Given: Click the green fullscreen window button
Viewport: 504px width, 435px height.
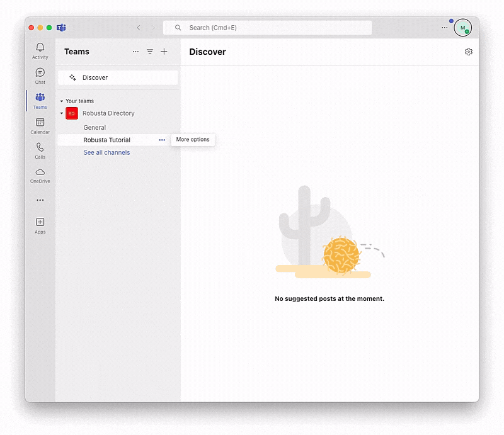Looking at the screenshot, I should point(49,28).
